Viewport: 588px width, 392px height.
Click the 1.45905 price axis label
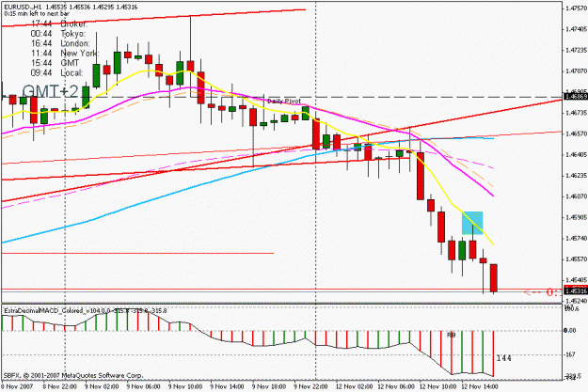point(577,217)
